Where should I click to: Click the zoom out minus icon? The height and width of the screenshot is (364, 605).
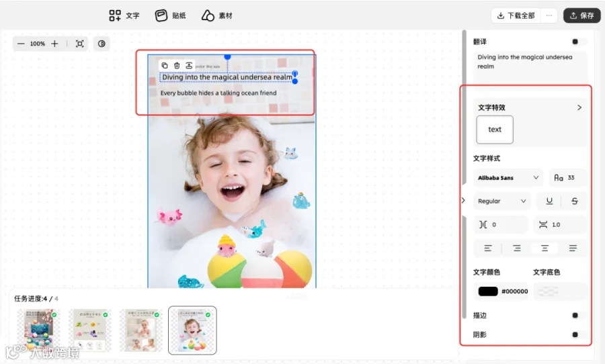coord(21,44)
